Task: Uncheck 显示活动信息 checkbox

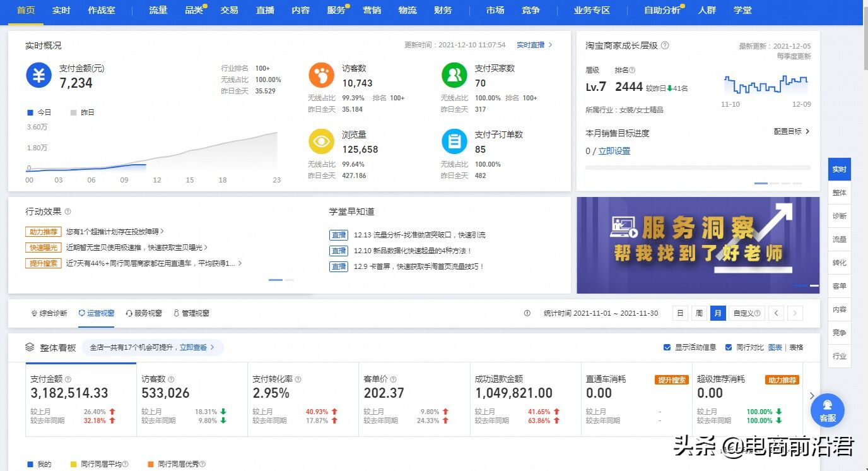Action: coord(667,347)
